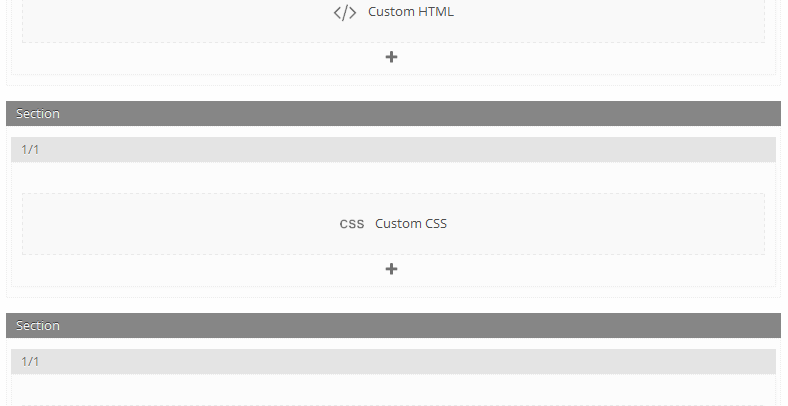Open the Custom CSS element label
Screen dimensions: 788x406
[x=411, y=224]
